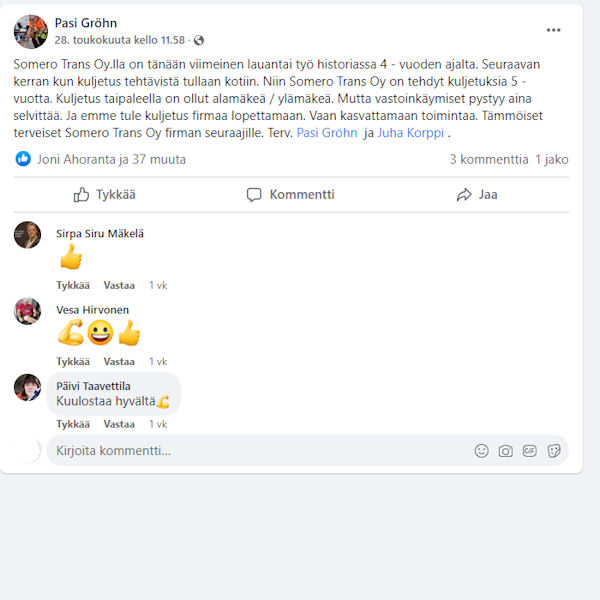View the 3 kommenttia count

tap(489, 159)
